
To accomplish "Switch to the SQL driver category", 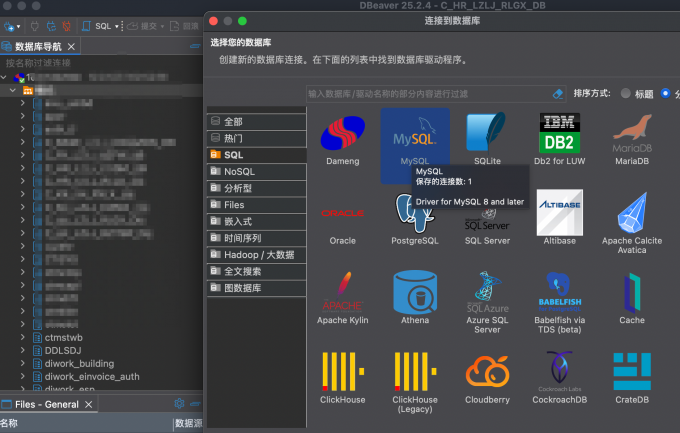I will pyautogui.click(x=257, y=155).
